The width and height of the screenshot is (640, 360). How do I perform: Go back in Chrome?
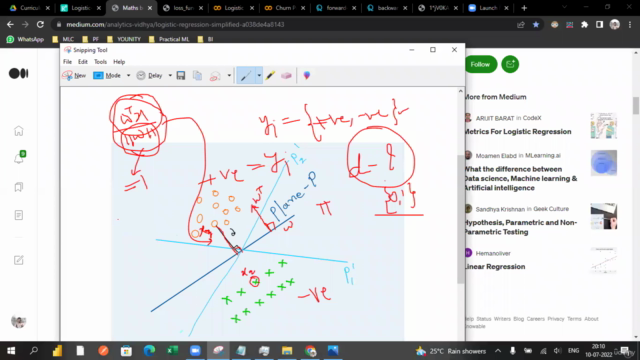pyautogui.click(x=10, y=24)
